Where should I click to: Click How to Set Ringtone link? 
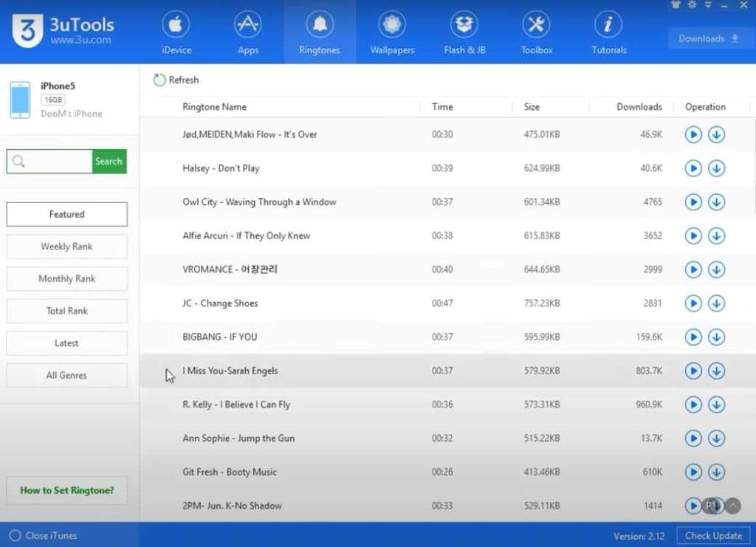[67, 491]
